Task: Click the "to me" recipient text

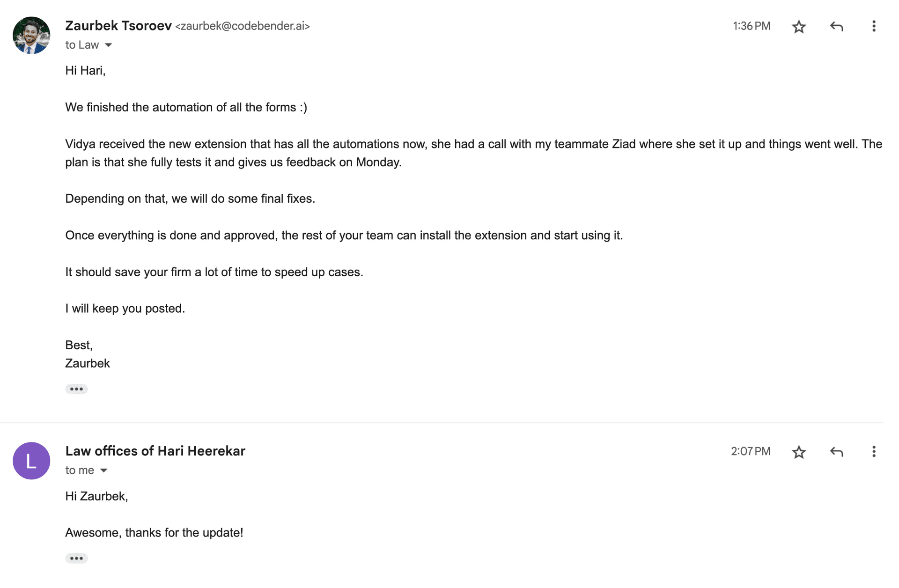Action: pyautogui.click(x=80, y=470)
